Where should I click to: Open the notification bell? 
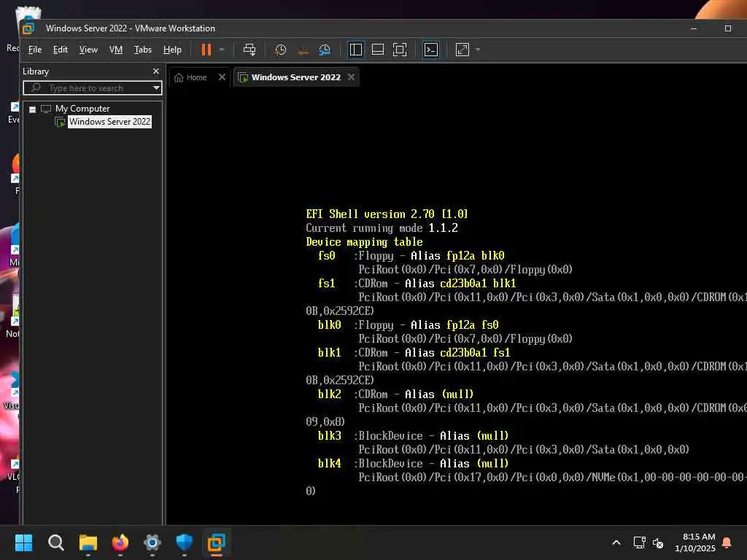click(x=727, y=542)
